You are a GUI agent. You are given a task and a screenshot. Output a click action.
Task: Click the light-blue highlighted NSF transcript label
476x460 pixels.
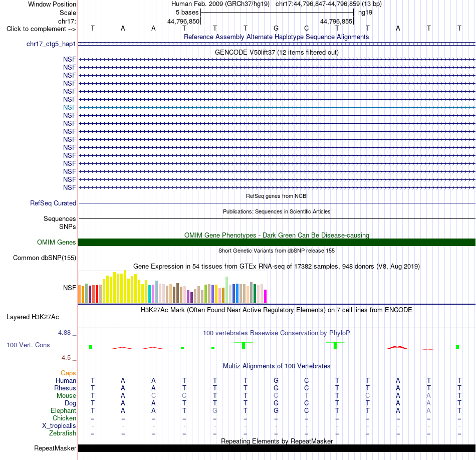pos(70,108)
